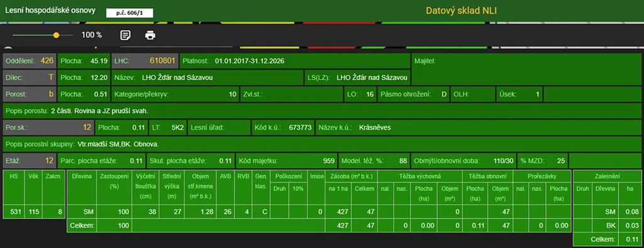
Task: Select Kód majetku 959
Action: (287, 161)
